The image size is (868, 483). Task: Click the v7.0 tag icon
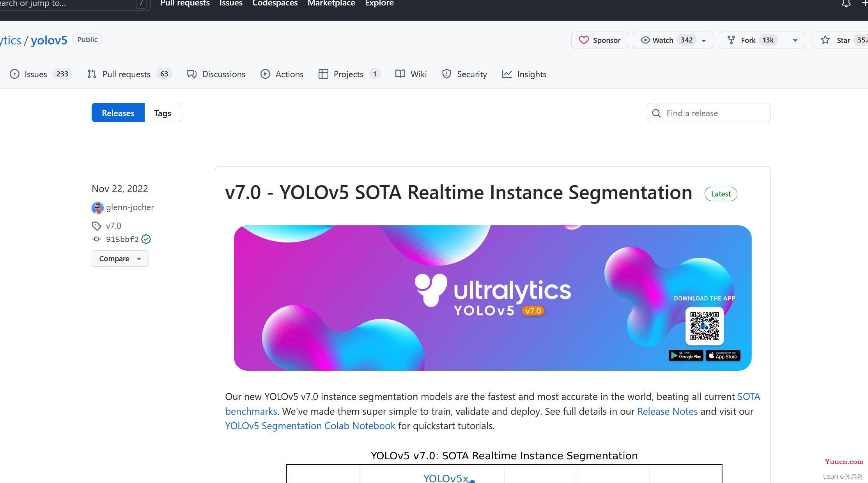[x=96, y=226]
